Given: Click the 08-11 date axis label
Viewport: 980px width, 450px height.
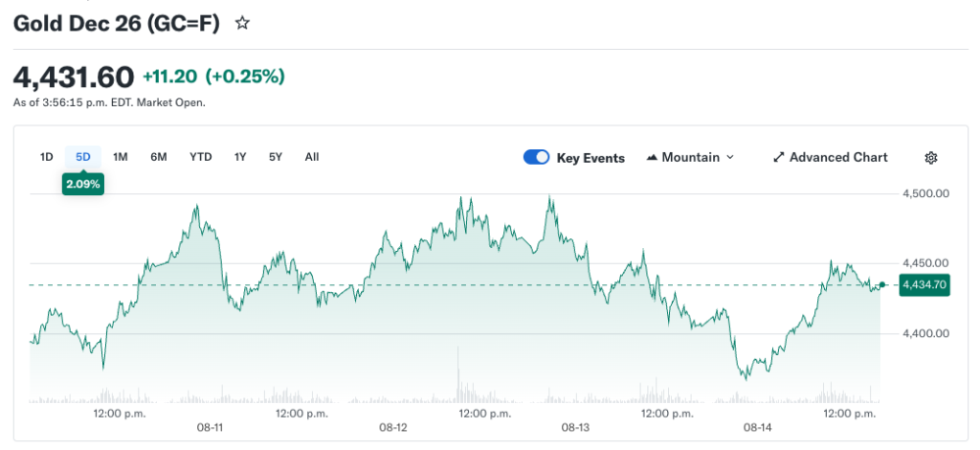Looking at the screenshot, I should click(x=210, y=427).
